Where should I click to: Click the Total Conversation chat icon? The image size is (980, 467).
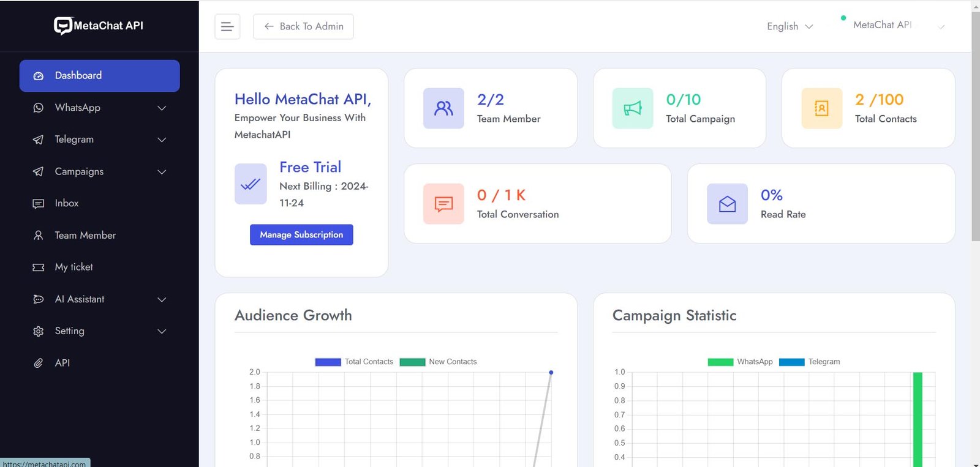(443, 204)
